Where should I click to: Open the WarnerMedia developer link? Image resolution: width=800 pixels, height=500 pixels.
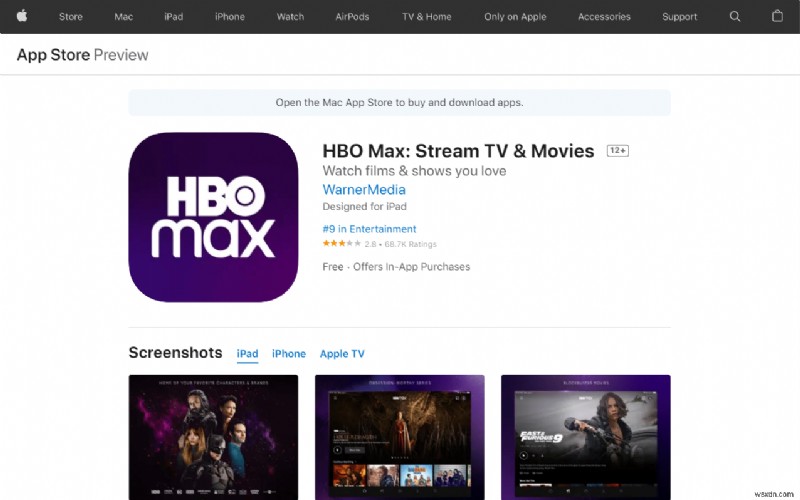coord(364,189)
